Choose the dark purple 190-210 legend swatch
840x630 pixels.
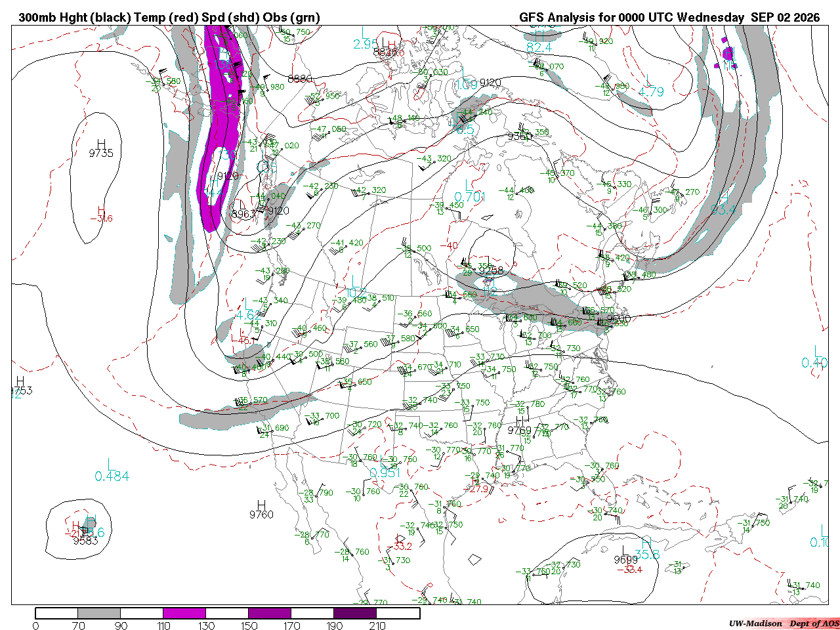point(355,613)
